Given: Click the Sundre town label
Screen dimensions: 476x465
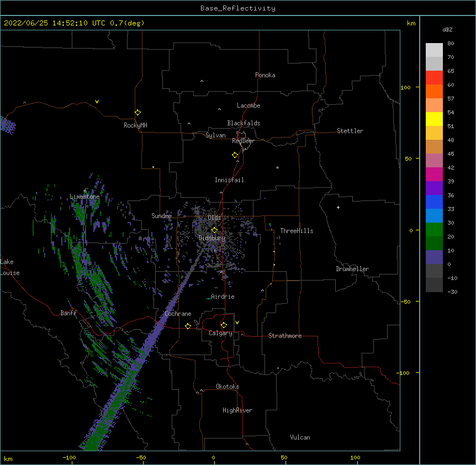Looking at the screenshot, I should [x=161, y=216].
